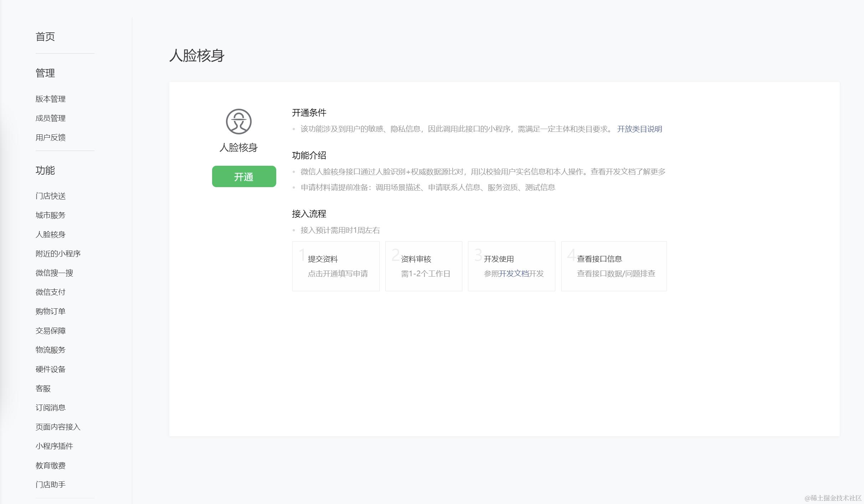Go to 微信搜一搜
The width and height of the screenshot is (864, 504).
pos(54,273)
